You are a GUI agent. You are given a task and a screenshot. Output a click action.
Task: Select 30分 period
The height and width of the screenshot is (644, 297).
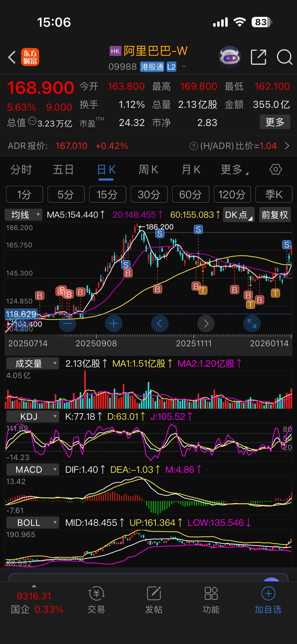[x=149, y=194]
